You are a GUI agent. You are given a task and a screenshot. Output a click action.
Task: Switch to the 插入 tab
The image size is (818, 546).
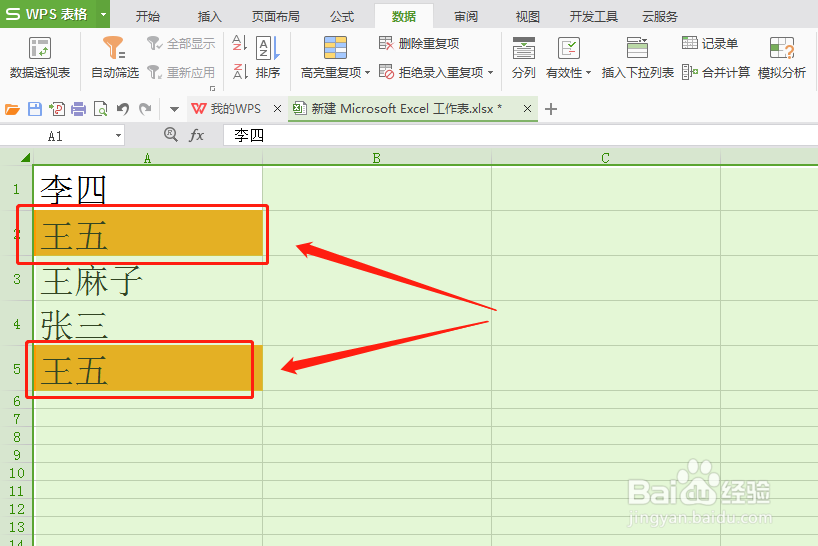point(210,17)
